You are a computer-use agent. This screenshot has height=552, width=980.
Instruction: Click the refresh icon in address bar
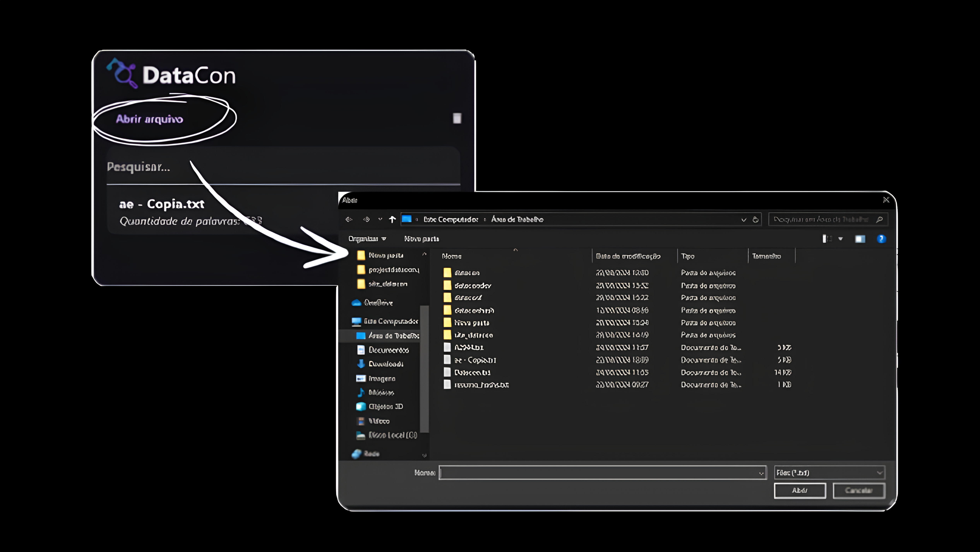(x=756, y=219)
